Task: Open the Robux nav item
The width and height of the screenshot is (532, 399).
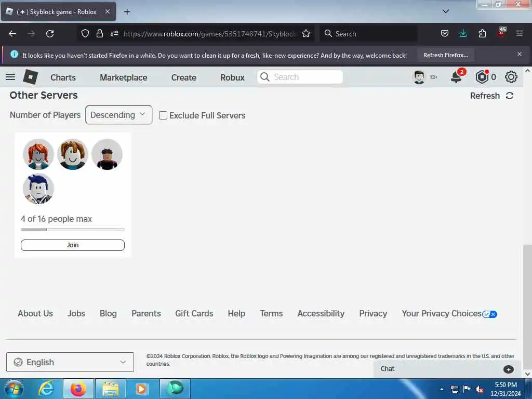Action: 232,77
